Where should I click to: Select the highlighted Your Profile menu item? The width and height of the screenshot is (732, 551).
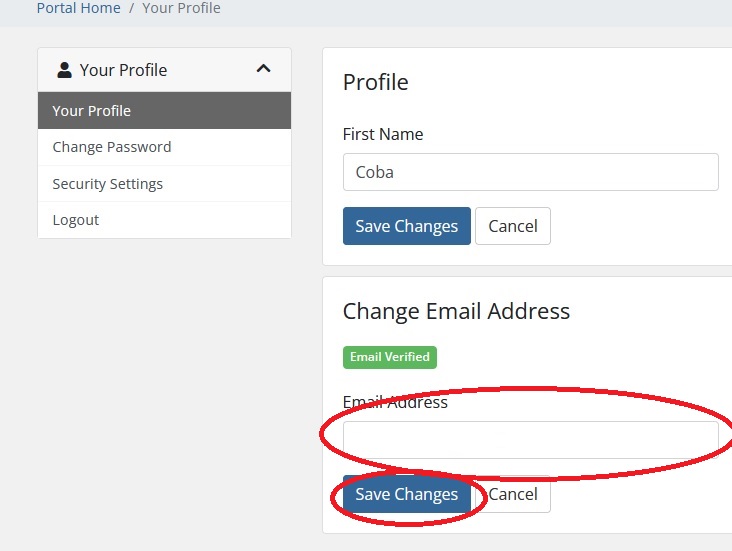click(92, 111)
